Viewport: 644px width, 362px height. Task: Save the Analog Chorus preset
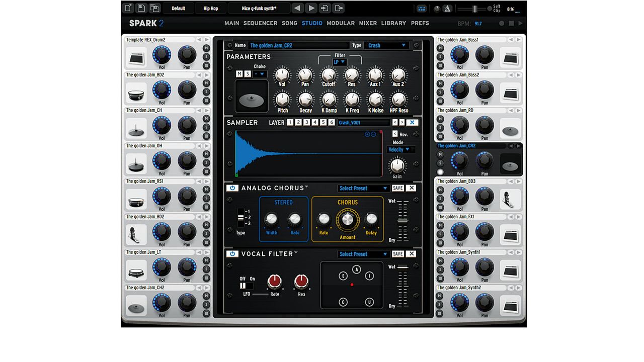(x=398, y=188)
